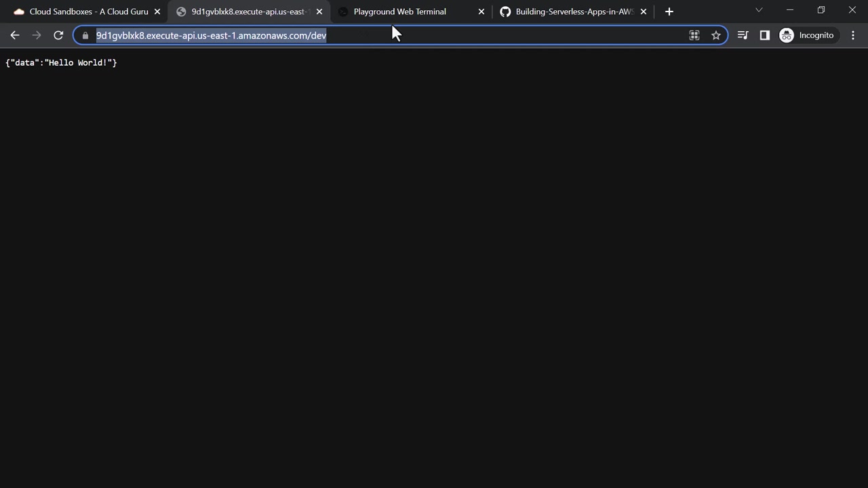
Task: Reload the current page
Action: [58, 35]
